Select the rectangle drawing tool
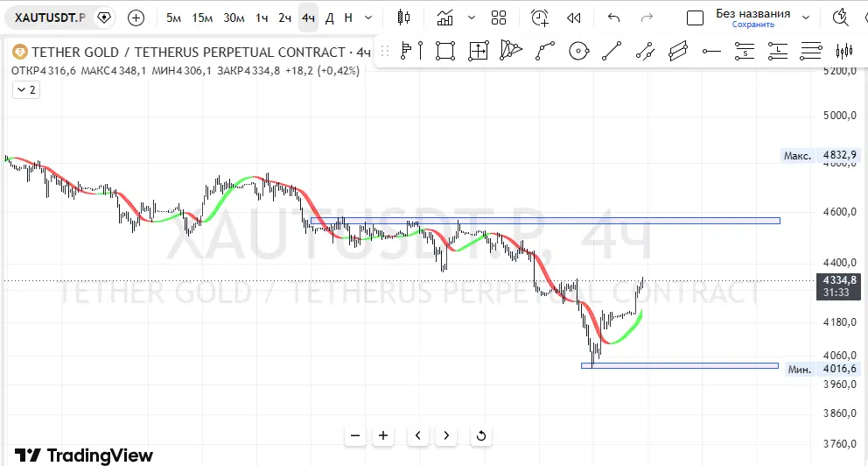This screenshot has height=466, width=868. tap(445, 51)
